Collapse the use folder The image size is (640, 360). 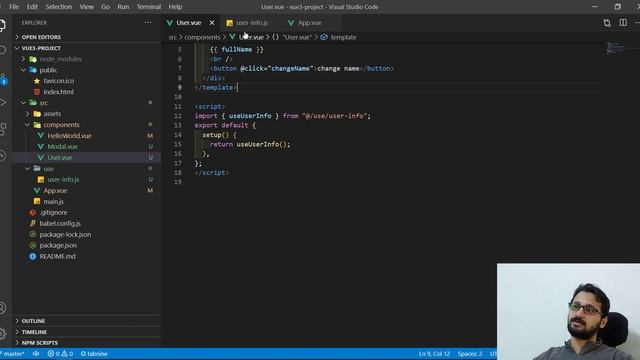48,169
